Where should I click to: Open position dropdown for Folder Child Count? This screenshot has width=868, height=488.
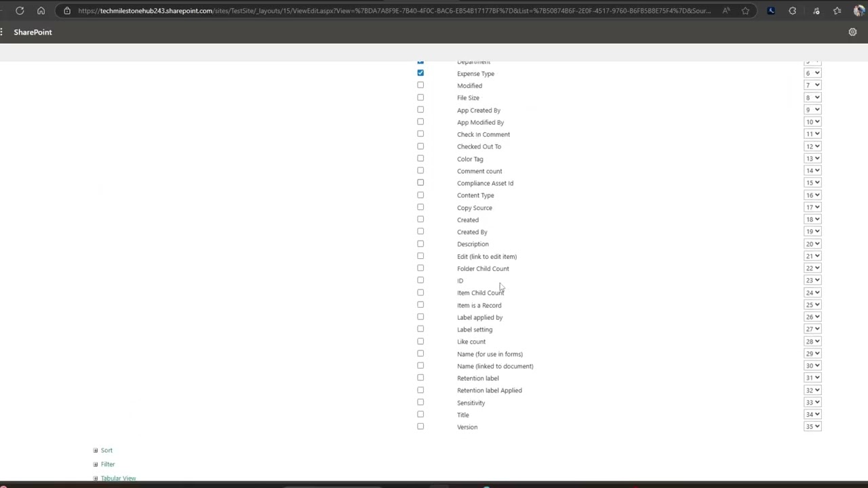(812, 268)
